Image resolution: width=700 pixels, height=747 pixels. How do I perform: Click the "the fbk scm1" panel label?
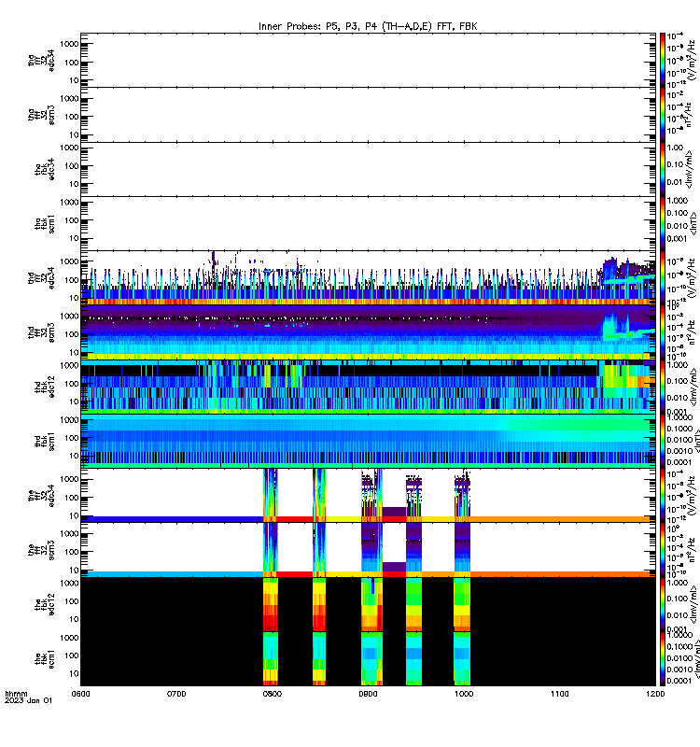45,659
